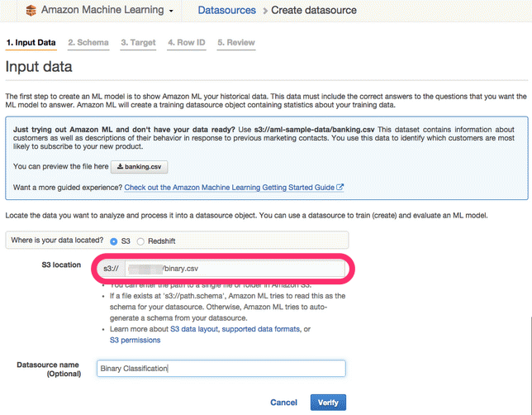Click the S3 location label
This screenshot has width=532, height=415.
61,265
